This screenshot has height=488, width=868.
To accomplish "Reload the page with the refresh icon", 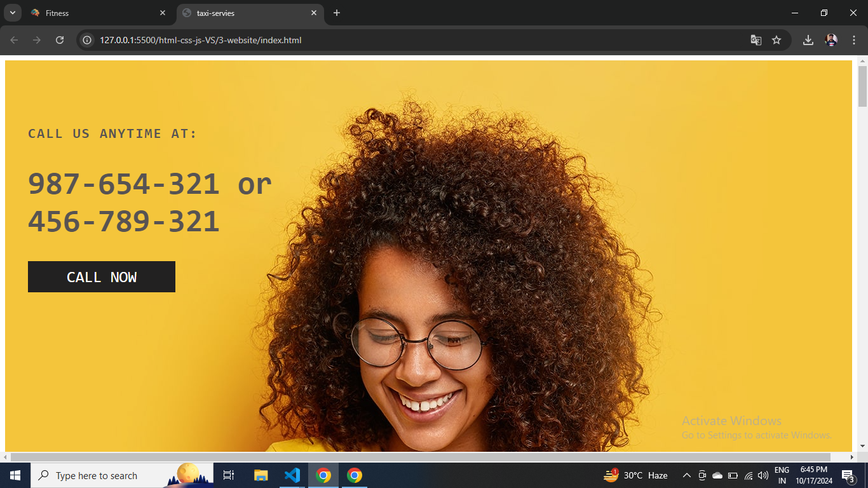I will click(60, 40).
